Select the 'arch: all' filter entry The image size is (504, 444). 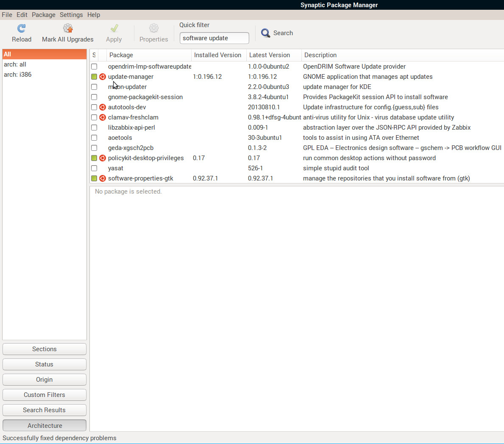45,64
